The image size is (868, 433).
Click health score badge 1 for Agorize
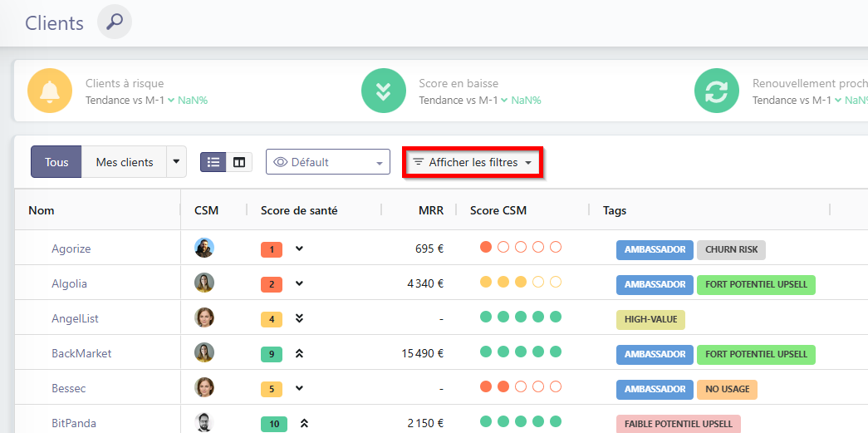point(272,249)
